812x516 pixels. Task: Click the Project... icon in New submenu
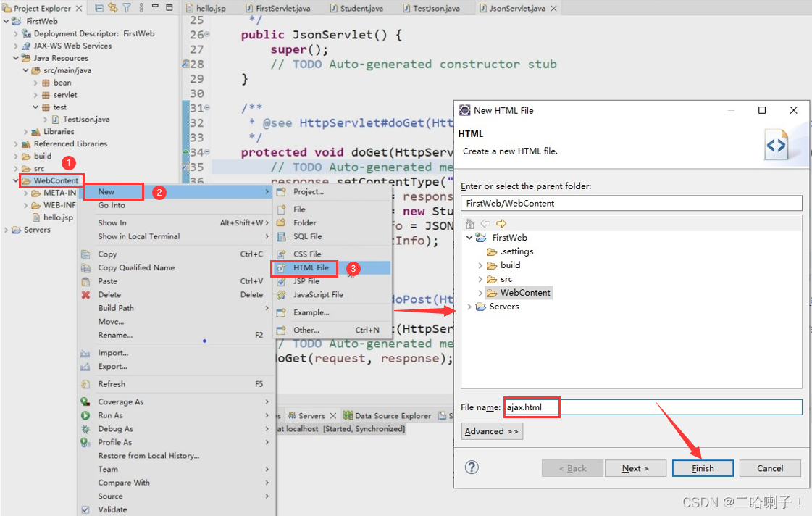(281, 192)
